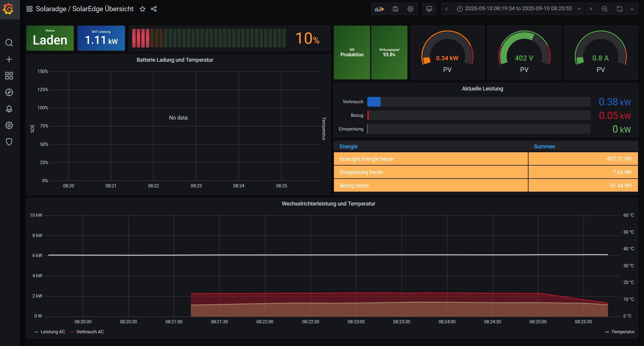Toggle the Temperatur legend entry

(622, 332)
